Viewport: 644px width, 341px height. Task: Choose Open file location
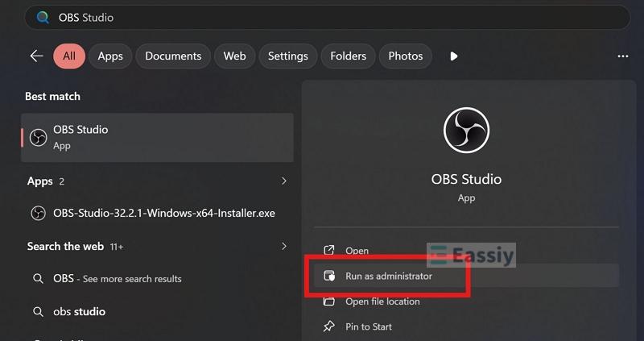(466, 301)
